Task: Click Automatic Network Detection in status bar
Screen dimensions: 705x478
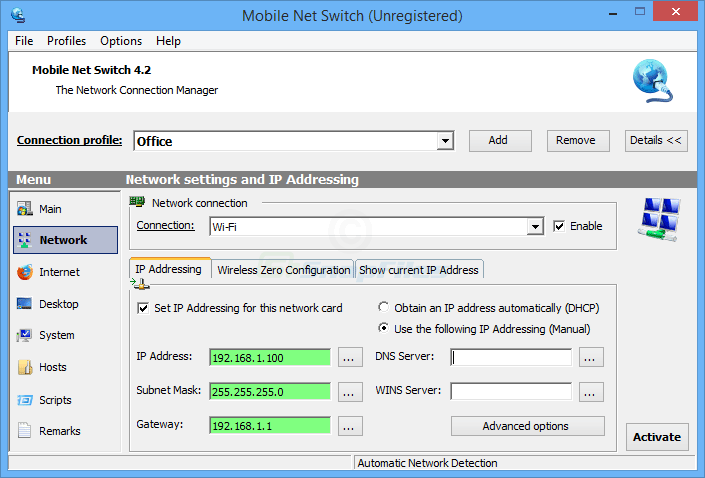Action: [x=427, y=463]
